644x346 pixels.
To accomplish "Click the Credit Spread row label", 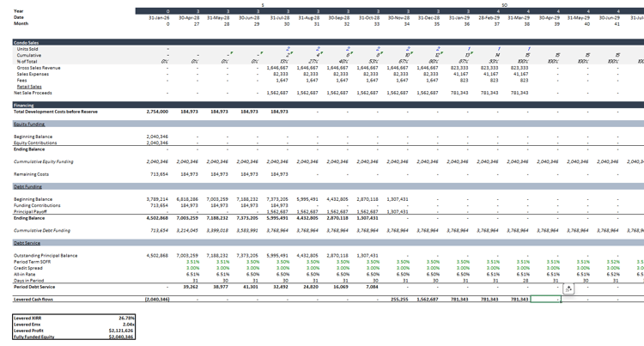I will (28, 268).
